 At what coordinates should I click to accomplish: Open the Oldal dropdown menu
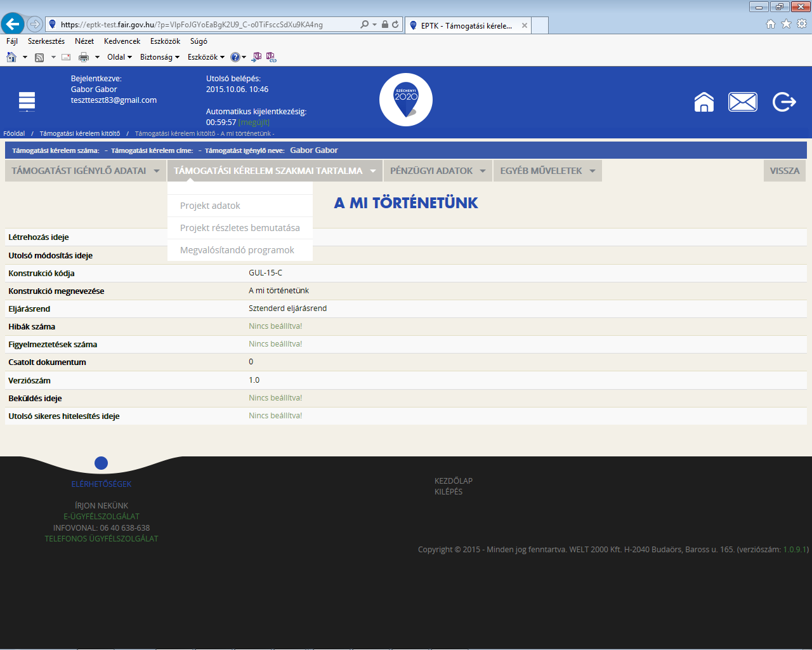(119, 57)
